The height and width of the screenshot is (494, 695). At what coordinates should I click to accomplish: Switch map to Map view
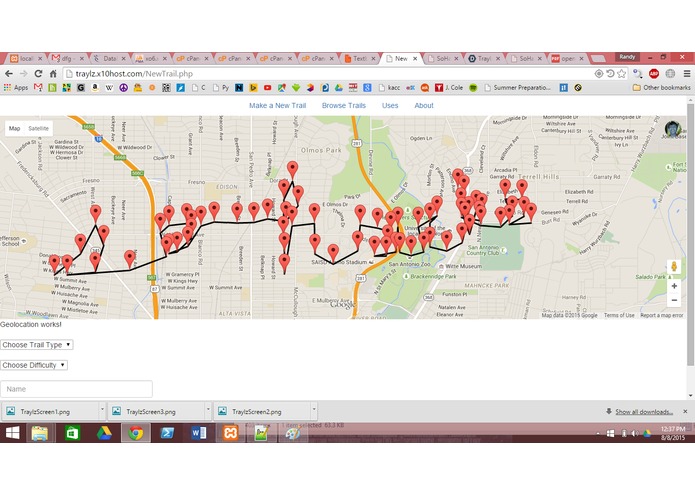[14, 128]
